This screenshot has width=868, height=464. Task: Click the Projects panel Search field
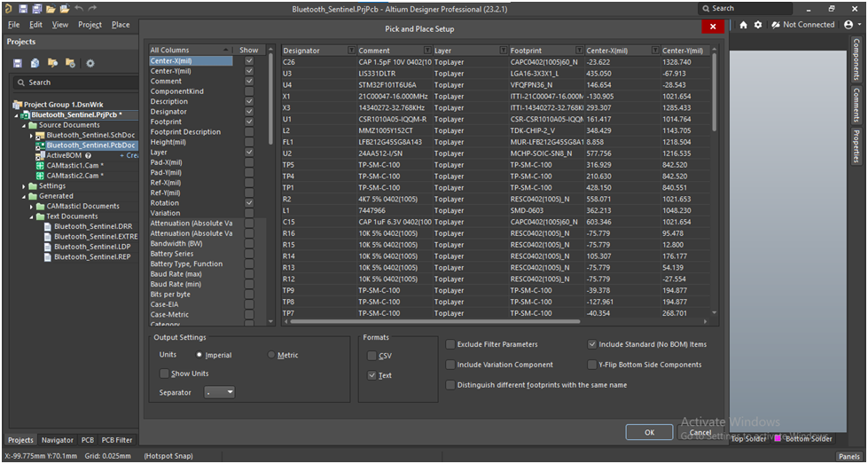point(75,83)
